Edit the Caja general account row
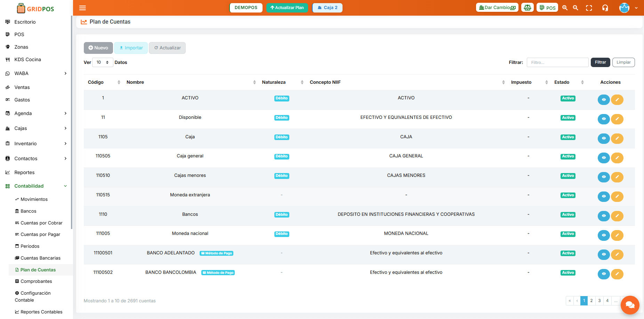Viewport: 644px width, 319px height. pos(617,158)
